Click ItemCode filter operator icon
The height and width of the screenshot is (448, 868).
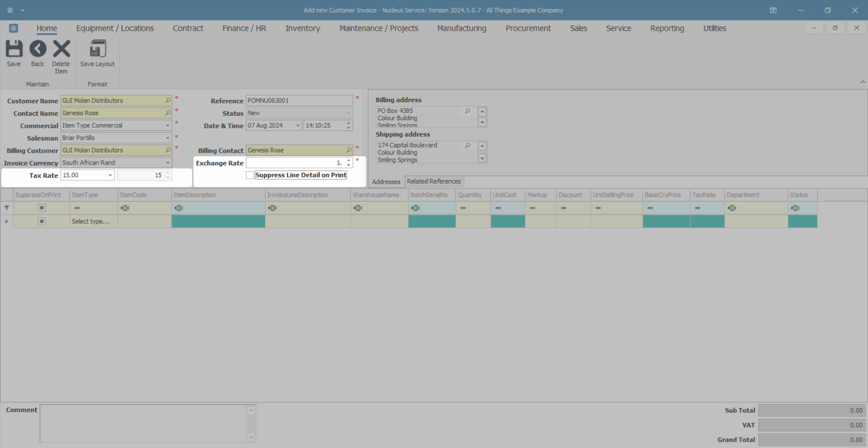[x=125, y=208]
